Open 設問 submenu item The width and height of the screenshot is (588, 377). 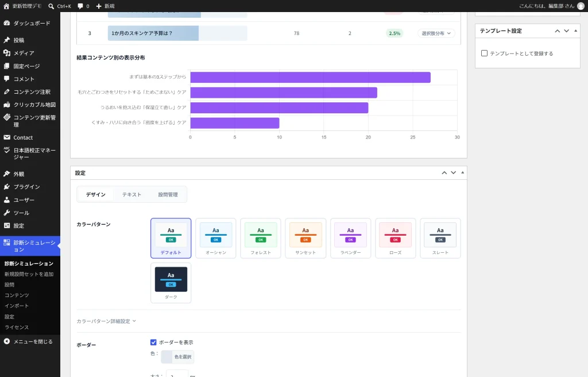(9, 284)
